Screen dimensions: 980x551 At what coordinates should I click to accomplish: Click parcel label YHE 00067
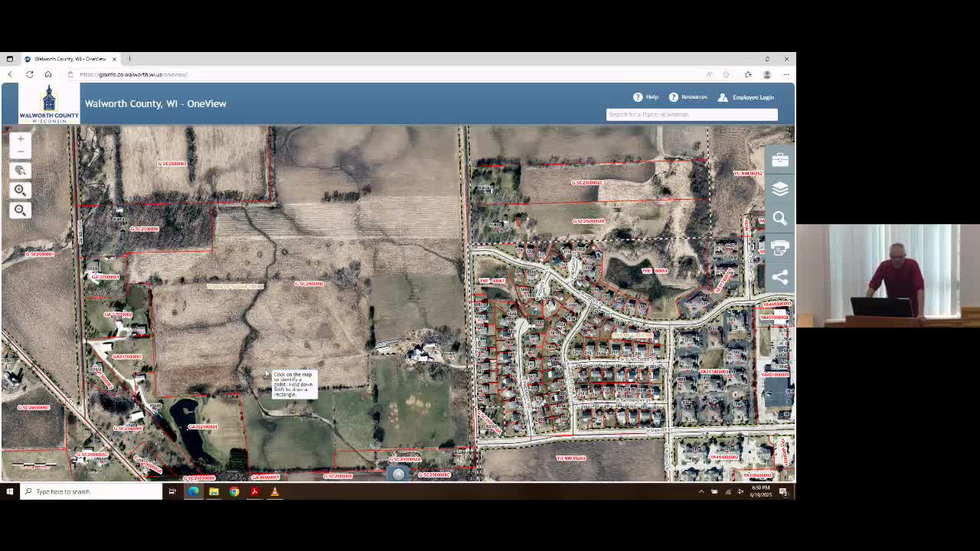pos(492,281)
